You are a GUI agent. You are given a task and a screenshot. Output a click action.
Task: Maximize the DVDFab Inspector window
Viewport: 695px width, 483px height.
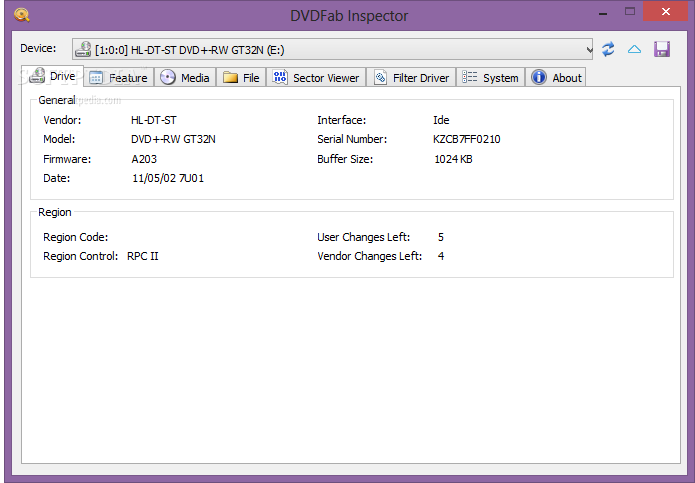tap(629, 12)
